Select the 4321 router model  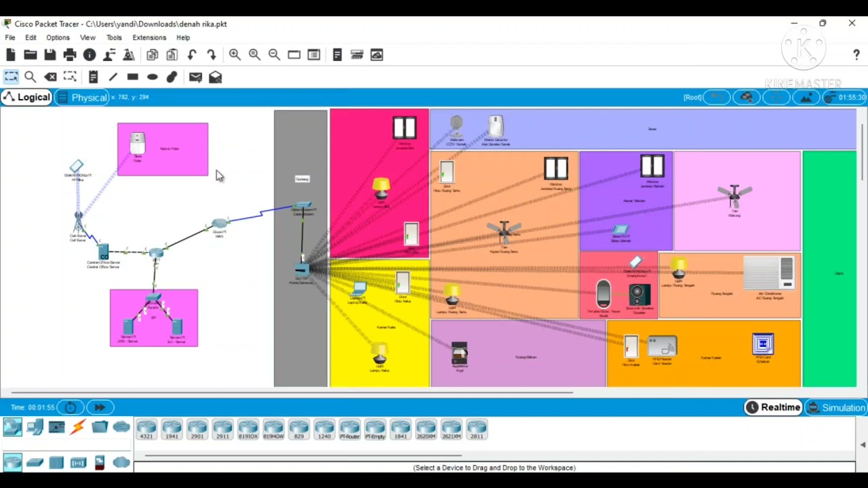coord(146,430)
